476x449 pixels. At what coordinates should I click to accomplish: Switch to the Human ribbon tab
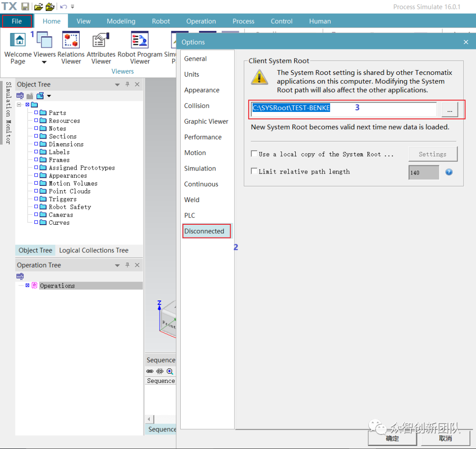(x=320, y=21)
